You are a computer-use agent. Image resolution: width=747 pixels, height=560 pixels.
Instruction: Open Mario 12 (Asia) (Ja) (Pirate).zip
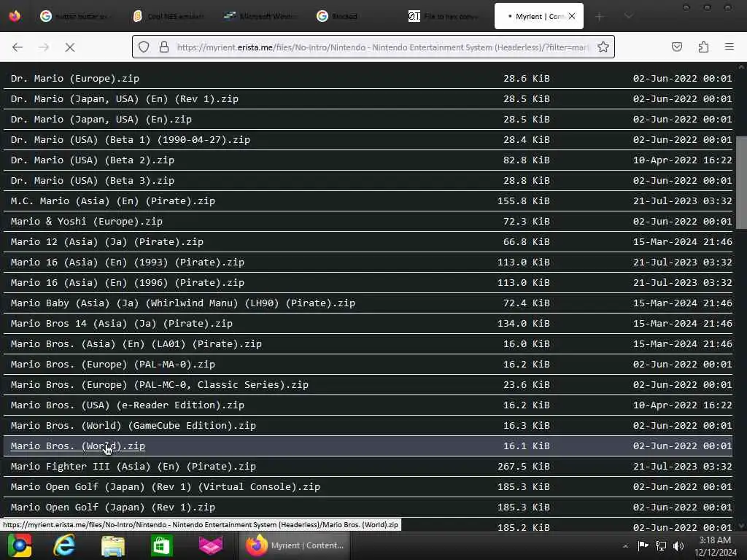(107, 242)
